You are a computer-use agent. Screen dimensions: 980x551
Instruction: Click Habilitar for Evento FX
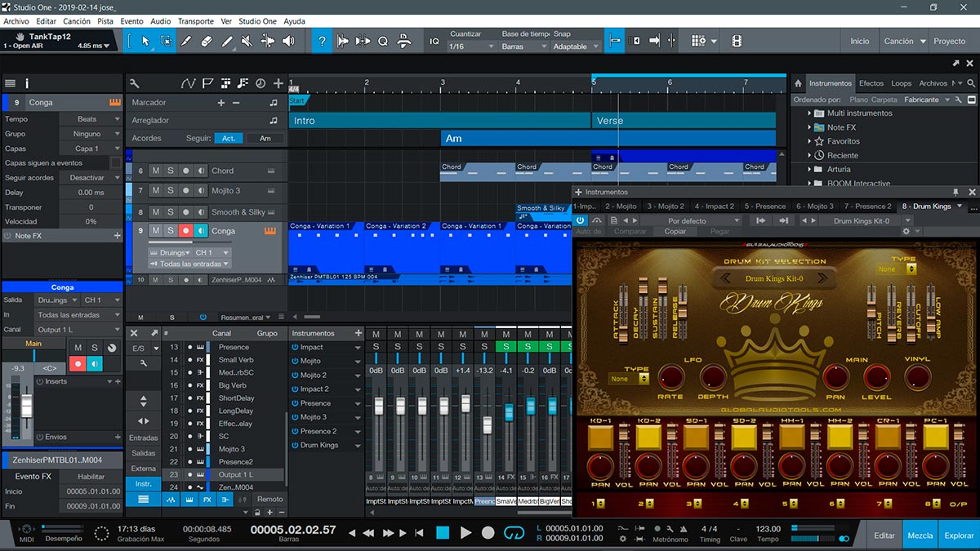[x=91, y=477]
